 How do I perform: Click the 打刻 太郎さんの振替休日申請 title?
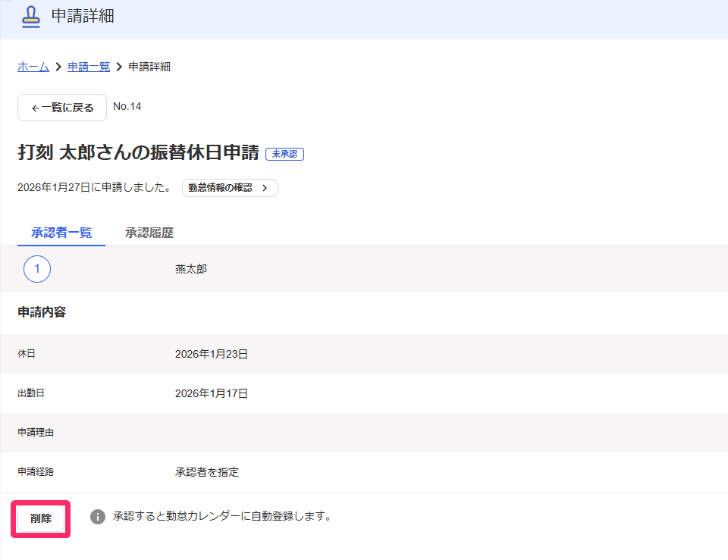(x=138, y=152)
